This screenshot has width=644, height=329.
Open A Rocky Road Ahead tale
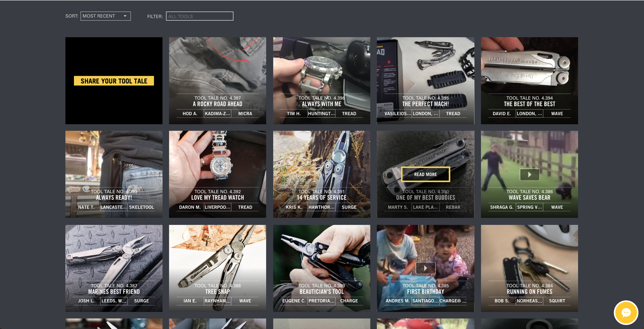[217, 104]
